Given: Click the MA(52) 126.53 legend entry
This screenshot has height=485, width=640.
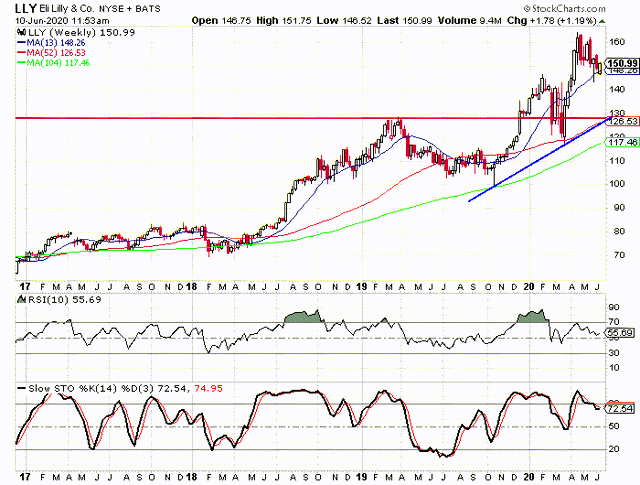Looking at the screenshot, I should click(51, 53).
